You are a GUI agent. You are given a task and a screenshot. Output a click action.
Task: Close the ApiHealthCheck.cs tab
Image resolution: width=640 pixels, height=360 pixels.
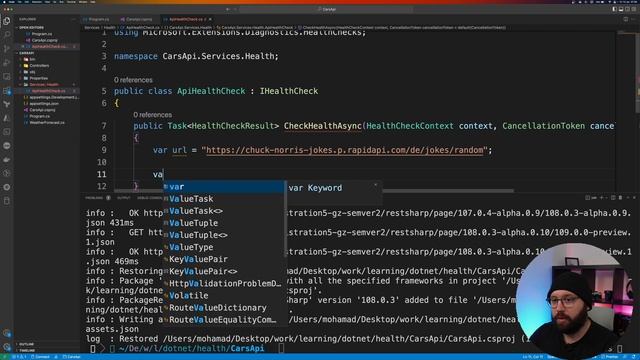coord(210,19)
